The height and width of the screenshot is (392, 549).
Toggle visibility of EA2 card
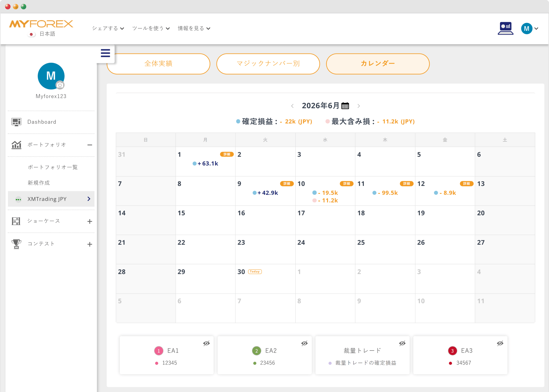pos(304,343)
